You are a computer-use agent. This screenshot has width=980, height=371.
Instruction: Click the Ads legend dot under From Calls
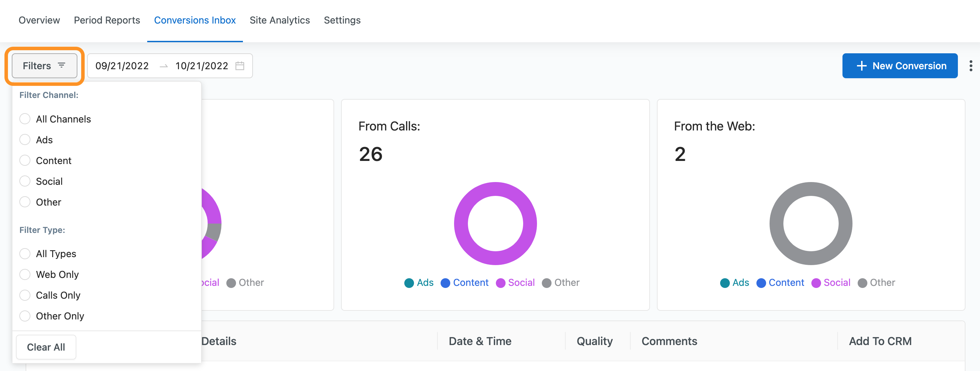tap(409, 283)
